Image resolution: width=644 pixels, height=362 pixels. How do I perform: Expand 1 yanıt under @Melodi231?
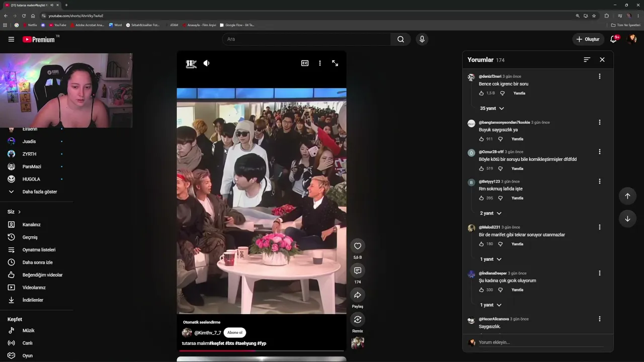tap(491, 259)
